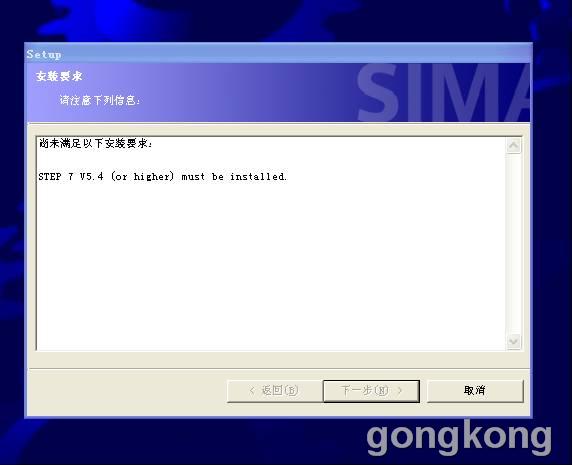Click the gongkong watermark logo
The height and width of the screenshot is (465, 572).
point(459,437)
